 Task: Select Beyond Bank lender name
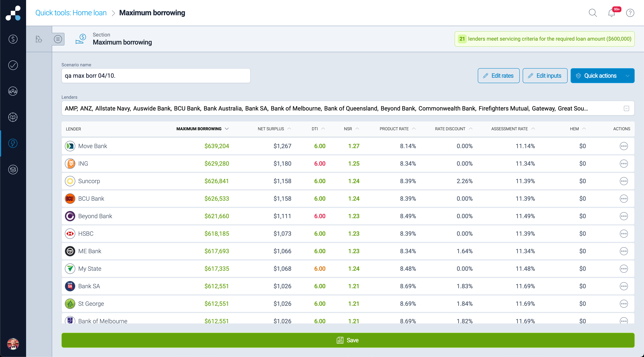tap(95, 216)
